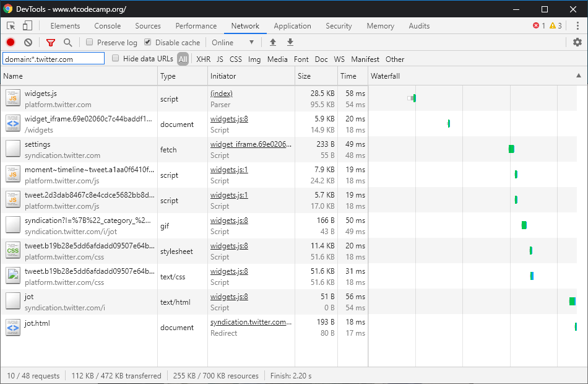This screenshot has height=384, width=588.
Task: Filter requests by XHR
Action: click(x=203, y=59)
